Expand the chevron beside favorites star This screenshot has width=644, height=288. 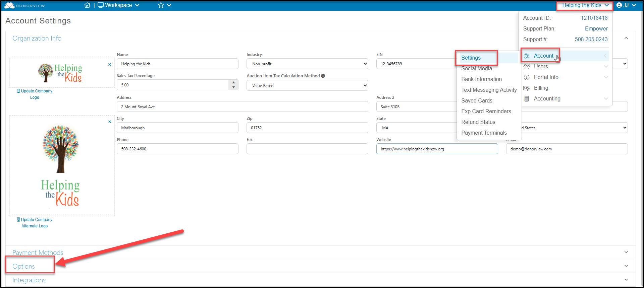tap(169, 5)
